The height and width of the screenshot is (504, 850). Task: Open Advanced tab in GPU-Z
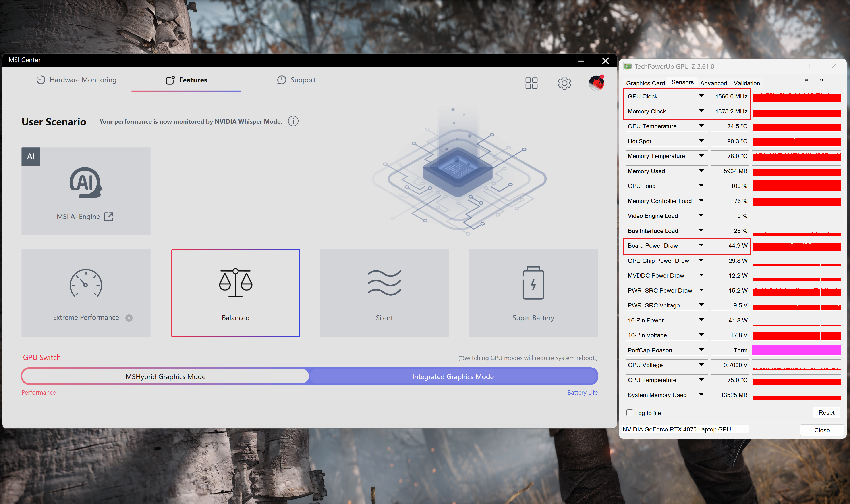tap(713, 83)
